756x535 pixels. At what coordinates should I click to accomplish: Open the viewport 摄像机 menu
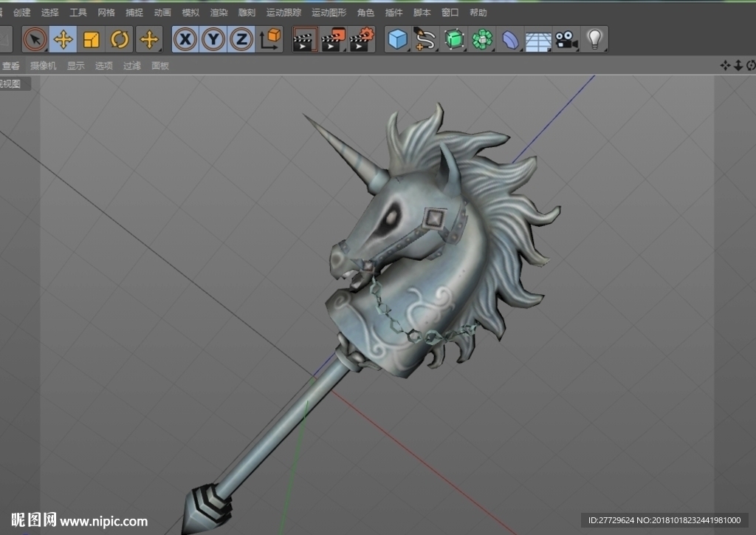44,66
